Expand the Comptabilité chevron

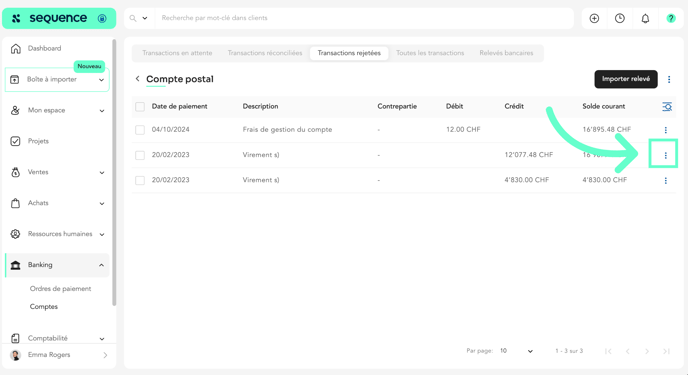pos(102,339)
